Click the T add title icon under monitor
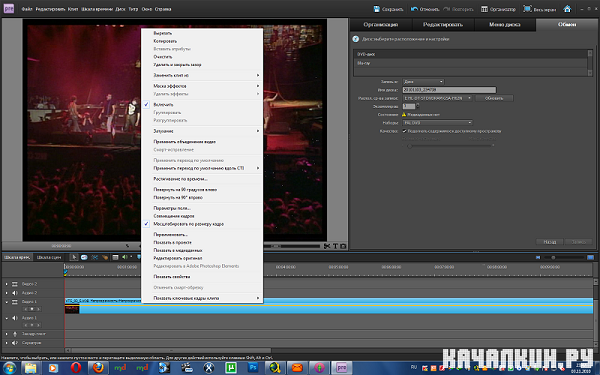Screen dimensions: 600x375 tap(335, 246)
